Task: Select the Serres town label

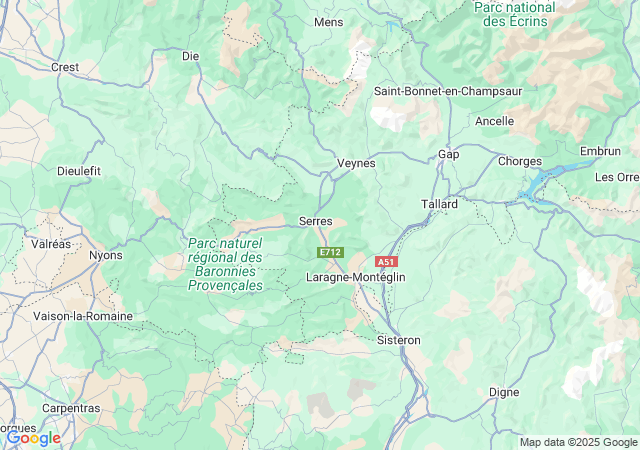Action: click(x=316, y=221)
